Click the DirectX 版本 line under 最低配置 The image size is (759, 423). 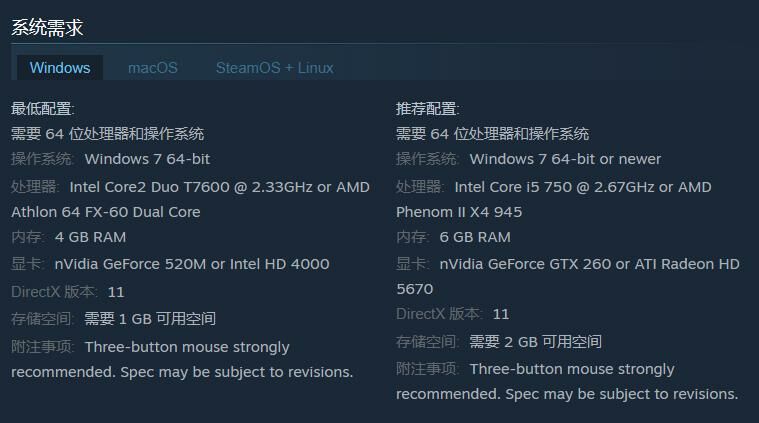(68, 292)
